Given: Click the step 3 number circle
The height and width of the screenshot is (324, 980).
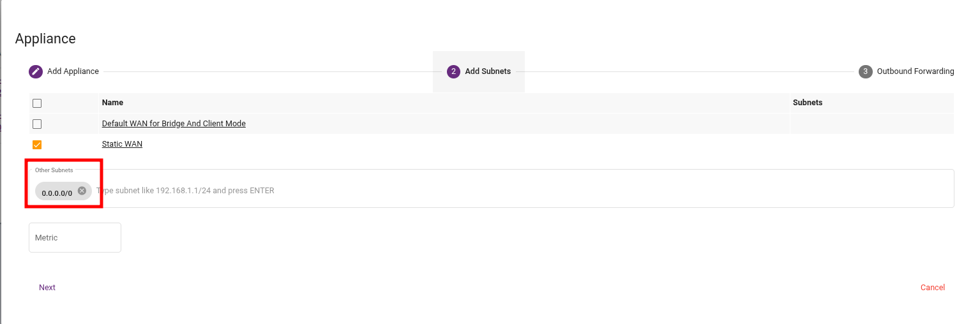Looking at the screenshot, I should point(865,71).
